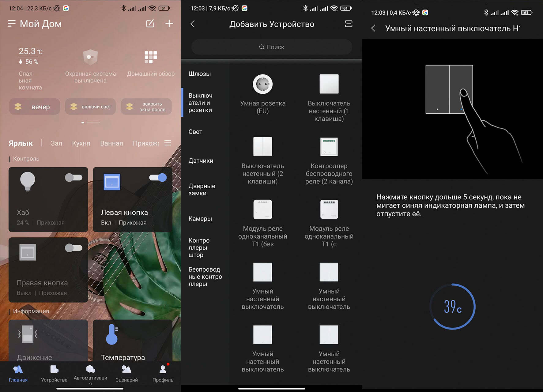Tap the scan icon in Добавить Устройство header

pos(349,24)
